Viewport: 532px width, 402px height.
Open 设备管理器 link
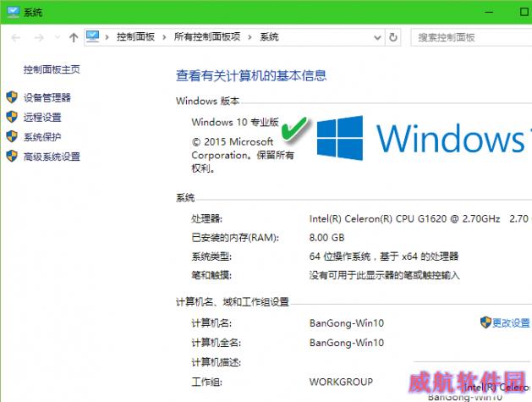[47, 98]
